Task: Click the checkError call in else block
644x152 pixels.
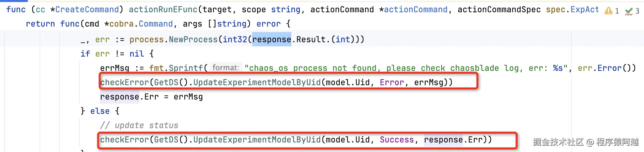Action: tap(296, 140)
